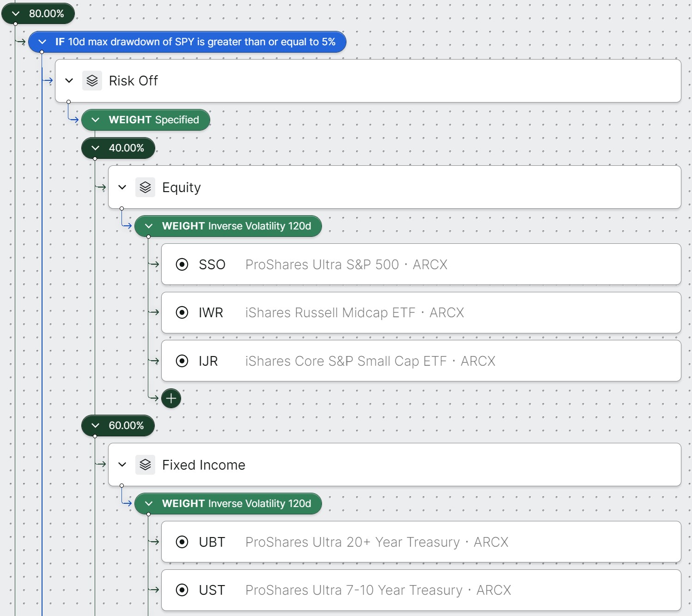Click the UBT ticker text
The height and width of the screenshot is (616, 692).
point(212,542)
